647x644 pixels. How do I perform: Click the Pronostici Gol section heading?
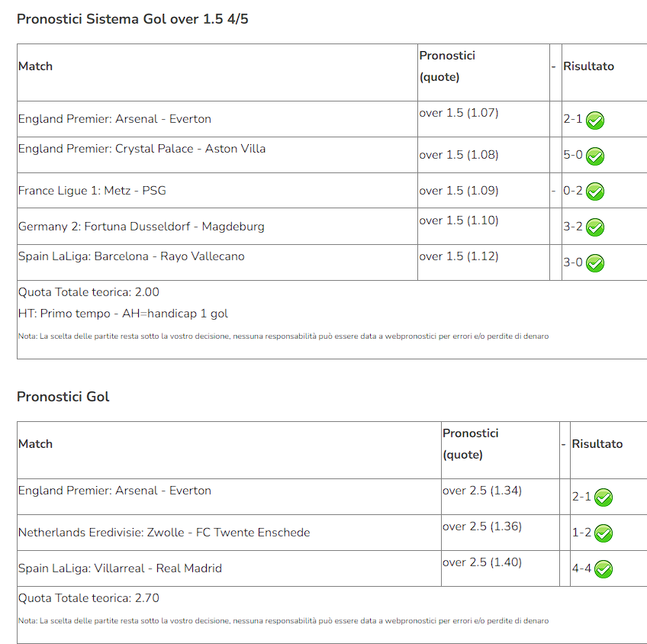tap(63, 397)
